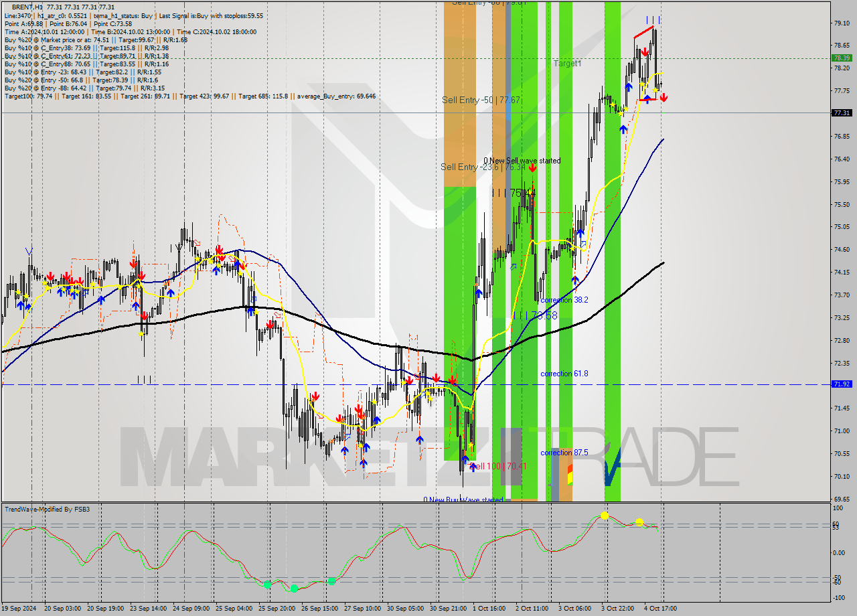Click the '4 Oct 17:00' time label
The width and height of the screenshot is (857, 616).
(660, 609)
